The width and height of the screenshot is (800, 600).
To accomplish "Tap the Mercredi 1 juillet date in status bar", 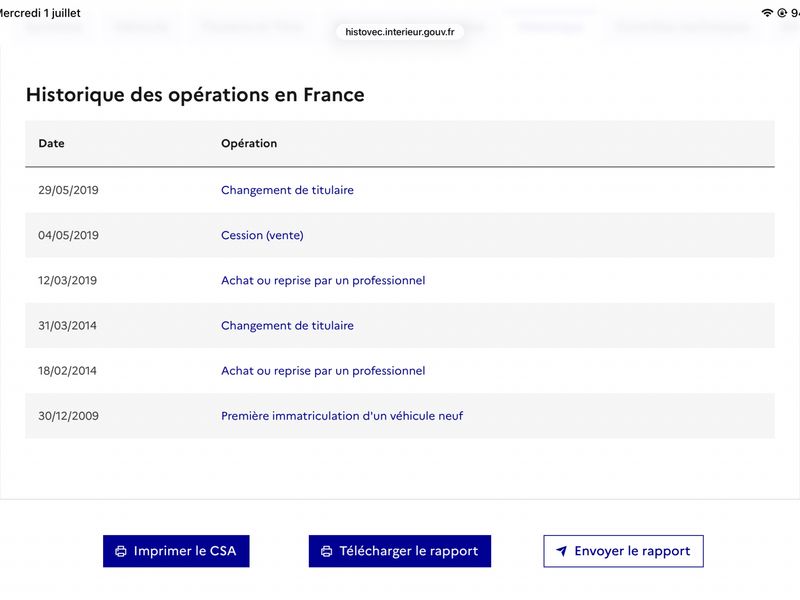I will tap(40, 13).
